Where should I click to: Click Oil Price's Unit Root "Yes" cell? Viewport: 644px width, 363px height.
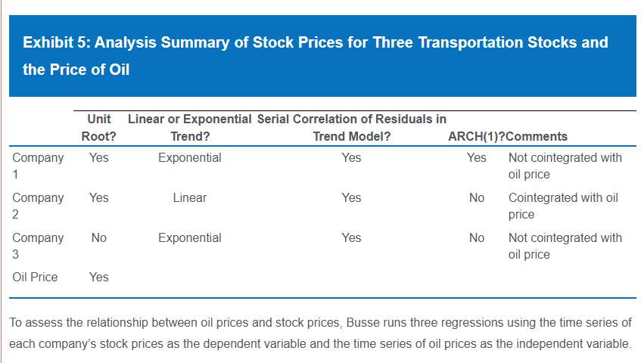point(98,277)
